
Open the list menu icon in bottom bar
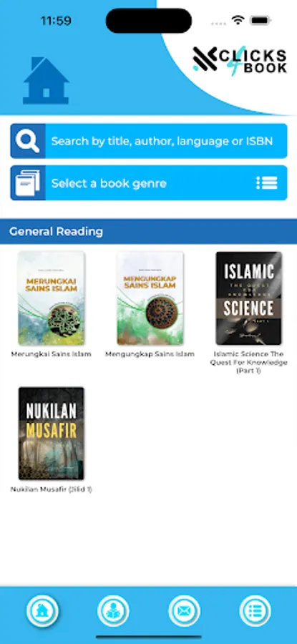point(255,611)
